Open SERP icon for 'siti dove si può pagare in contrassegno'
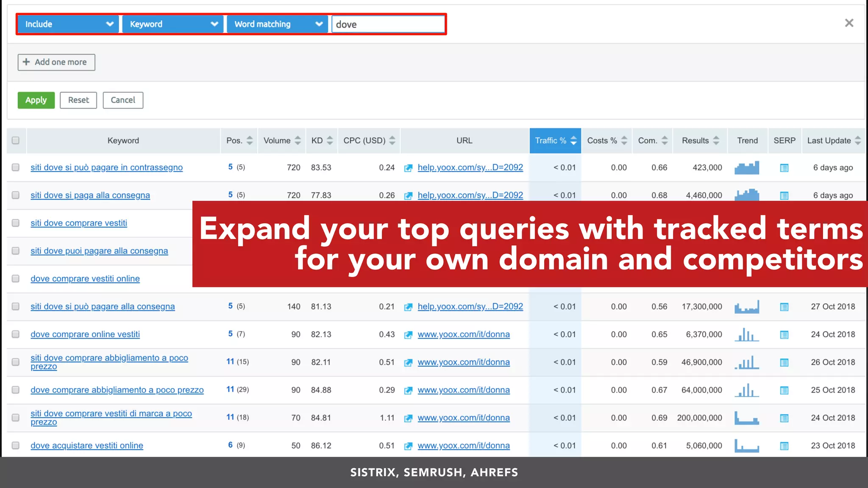868x488 pixels. 784,168
